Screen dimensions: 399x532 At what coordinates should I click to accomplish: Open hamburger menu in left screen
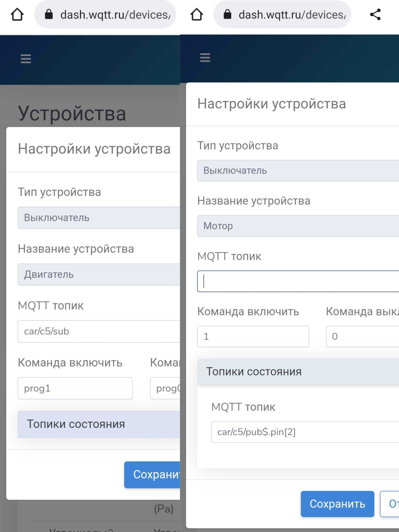26,59
